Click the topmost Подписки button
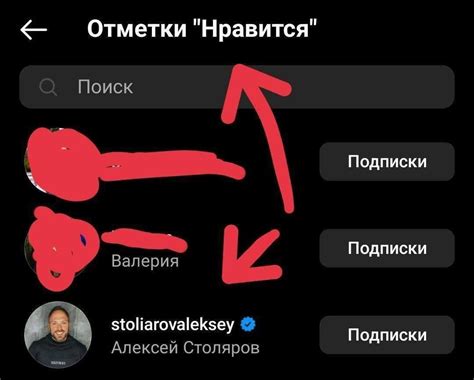474x380 pixels. point(387,161)
